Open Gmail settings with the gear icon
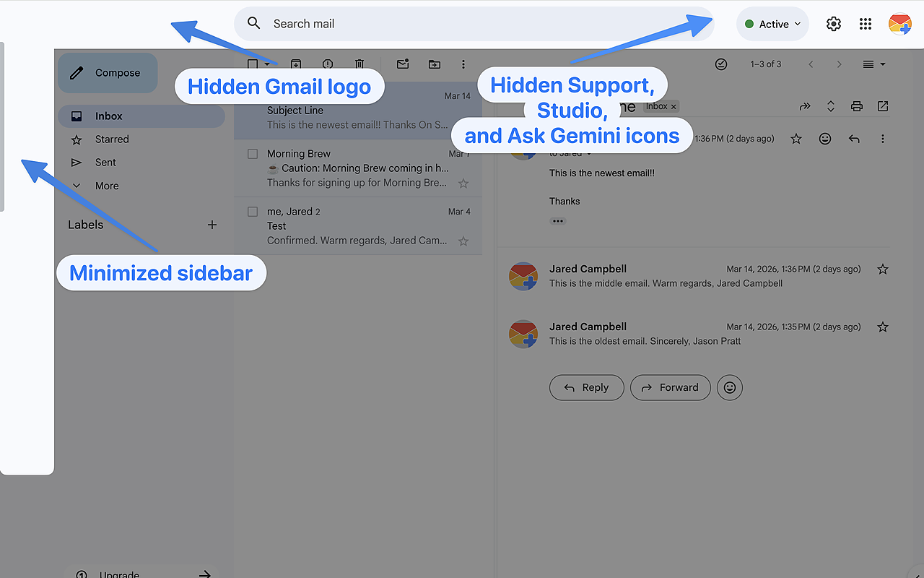 tap(834, 23)
